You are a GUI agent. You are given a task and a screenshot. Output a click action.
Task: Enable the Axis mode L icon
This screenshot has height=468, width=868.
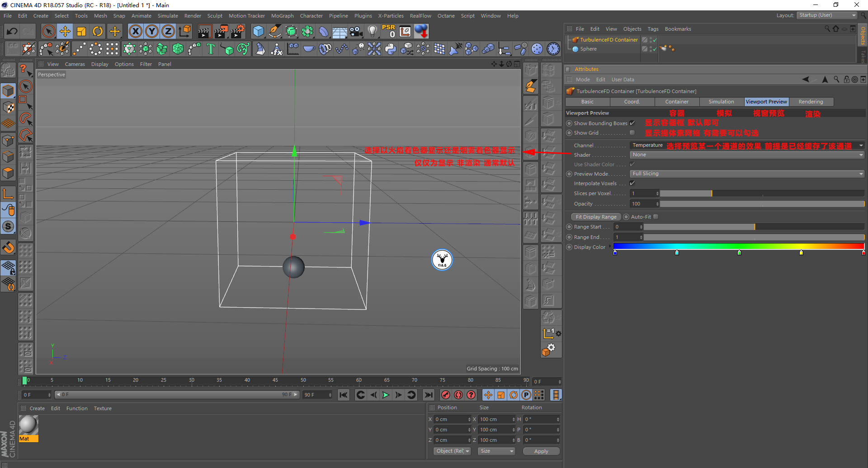(8, 194)
